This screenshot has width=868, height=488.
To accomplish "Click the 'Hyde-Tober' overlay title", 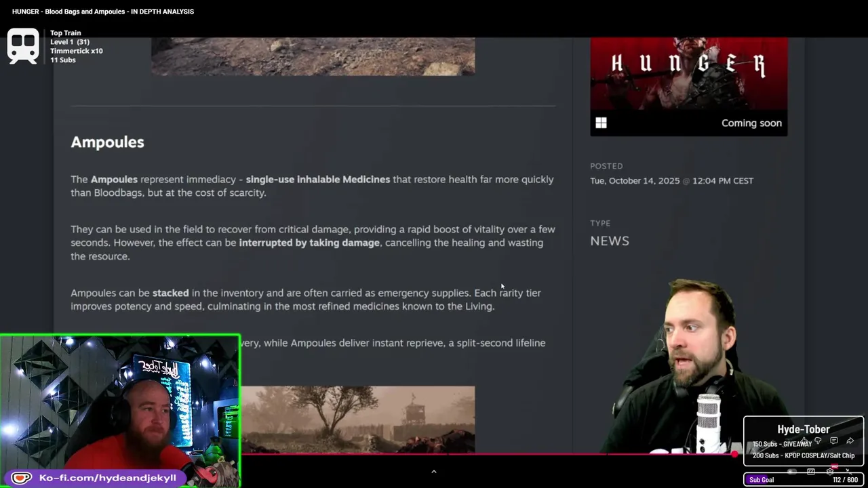I will click(804, 429).
